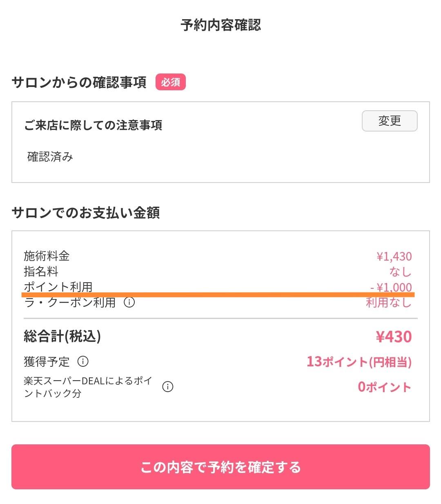Screen dimensions: 441x504
Task: Click the 施術料金 label
Action: point(47,256)
